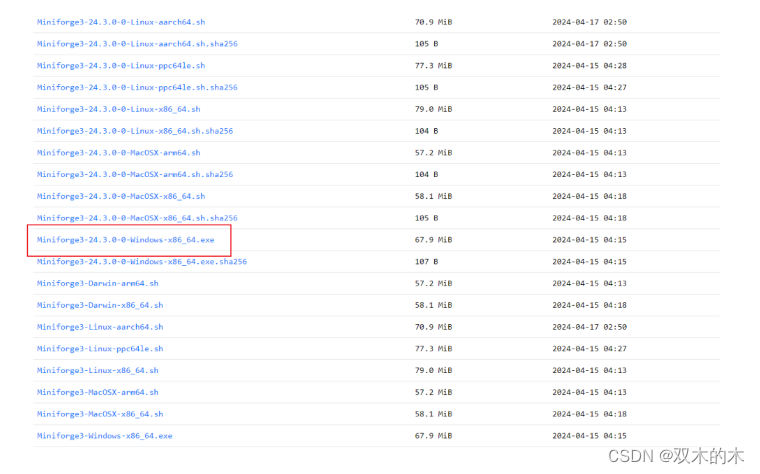Screen dimensions: 760x474
Task: Open Miniforge3-24.3.0-0-Linux-aarch64.sh download link
Action: tap(121, 22)
